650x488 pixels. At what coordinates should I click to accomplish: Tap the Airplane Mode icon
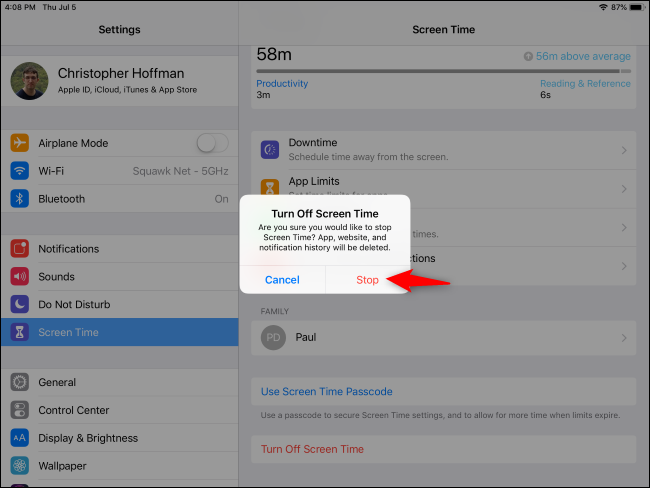coord(19,143)
